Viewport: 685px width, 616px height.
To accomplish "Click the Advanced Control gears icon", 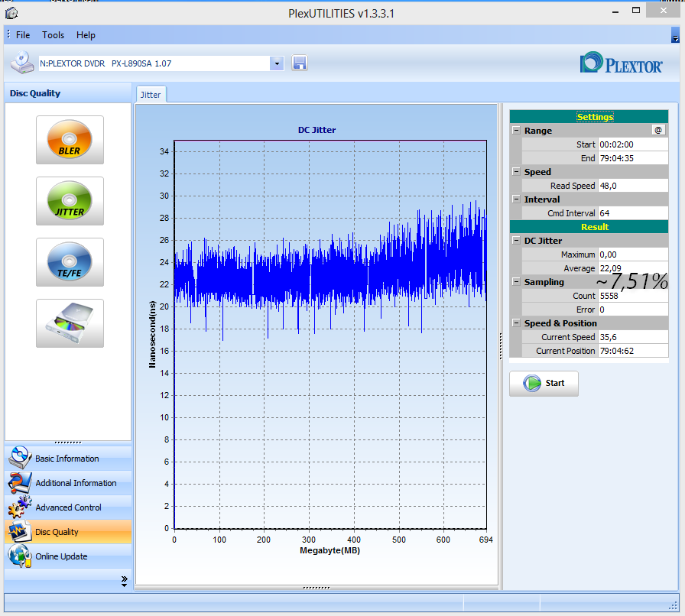I will [x=20, y=507].
